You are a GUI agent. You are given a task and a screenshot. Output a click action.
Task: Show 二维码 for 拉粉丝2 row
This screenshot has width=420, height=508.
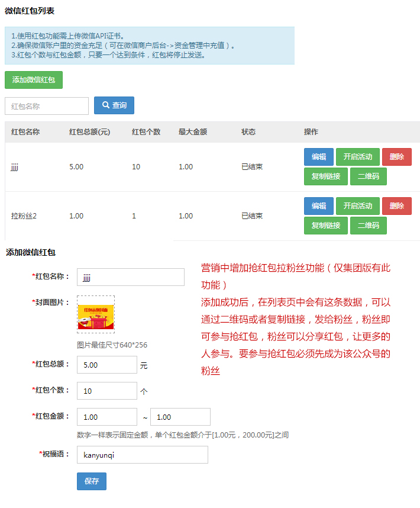tap(368, 226)
